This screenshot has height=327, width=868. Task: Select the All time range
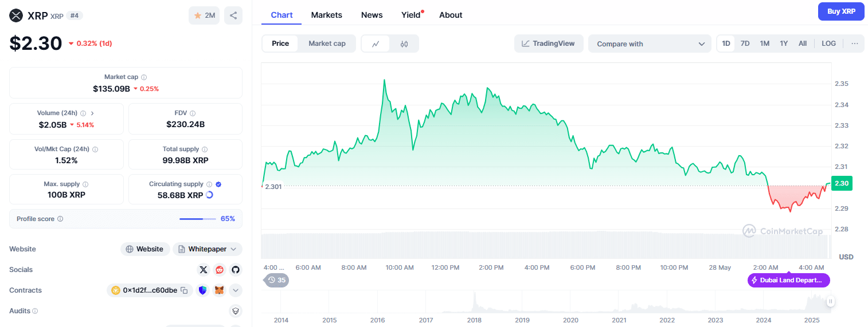click(803, 44)
